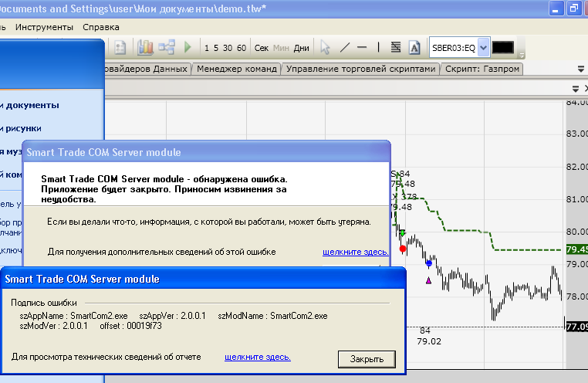Start the script with green play icon

click(x=188, y=47)
